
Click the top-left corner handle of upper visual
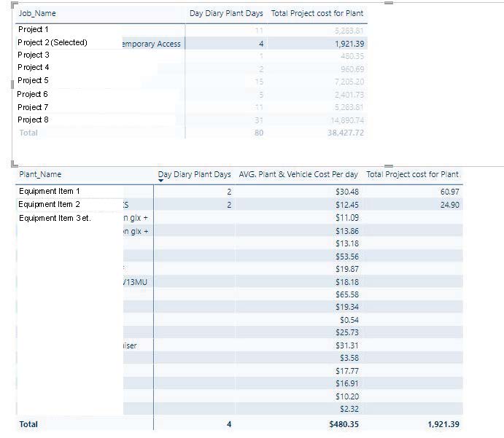(x=14, y=5)
